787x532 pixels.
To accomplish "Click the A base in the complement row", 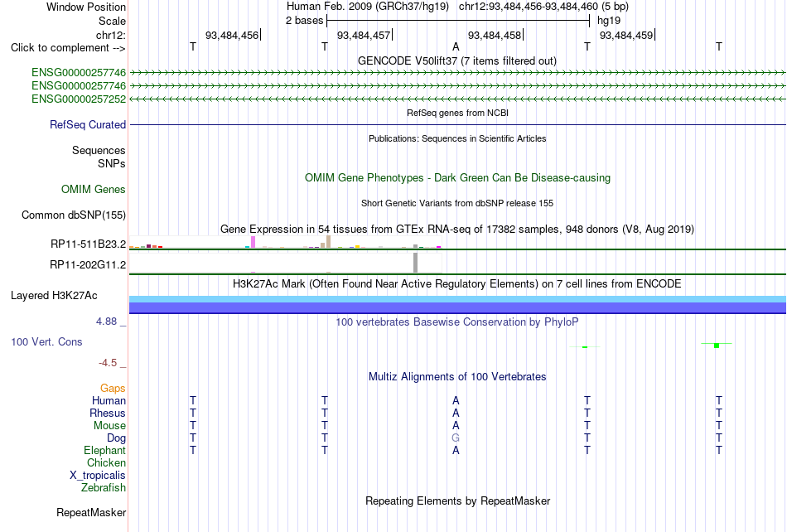I will coord(456,46).
